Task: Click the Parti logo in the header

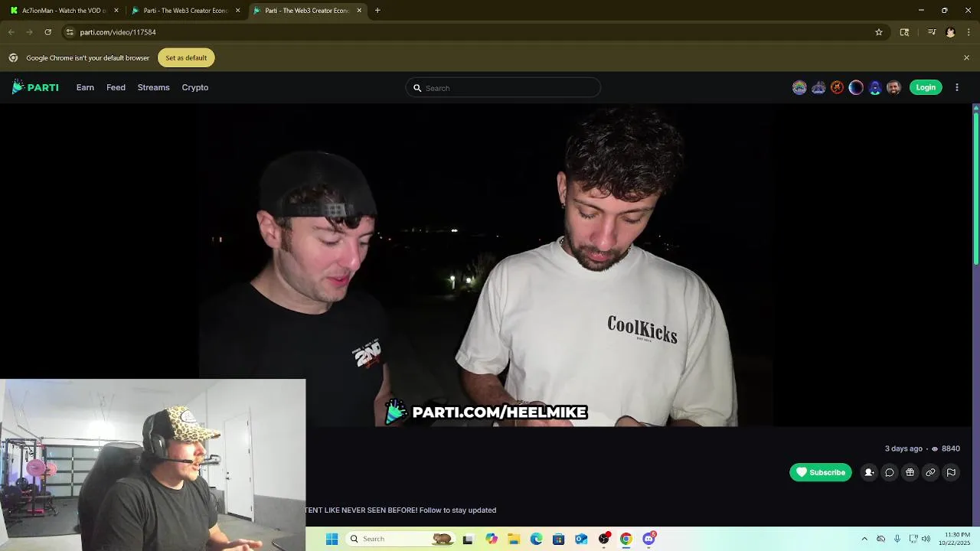Action: (x=35, y=87)
